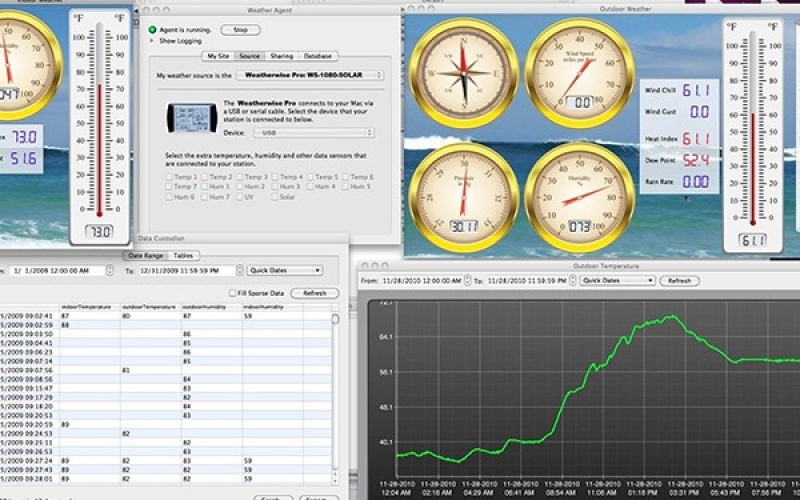Switch to the Sharing tab

(x=281, y=56)
